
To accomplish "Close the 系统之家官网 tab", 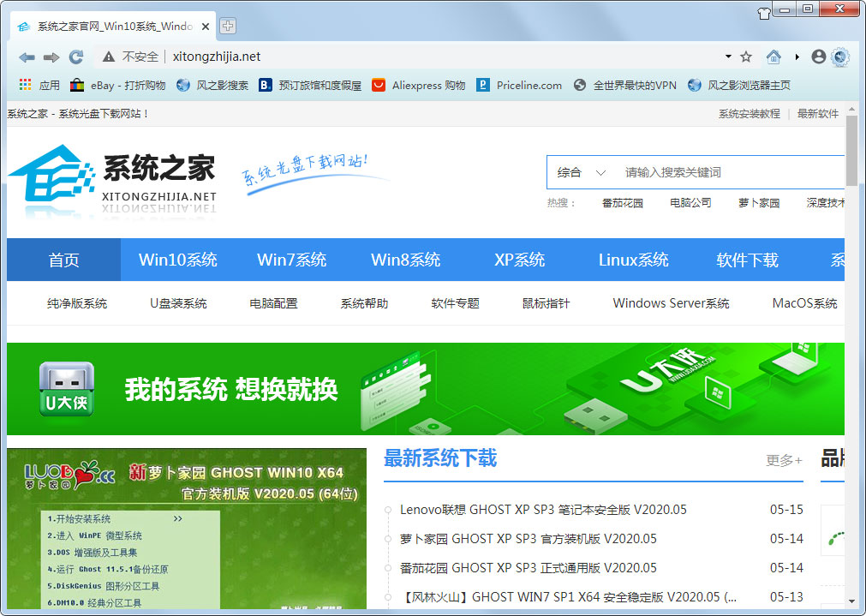I will pyautogui.click(x=206, y=27).
